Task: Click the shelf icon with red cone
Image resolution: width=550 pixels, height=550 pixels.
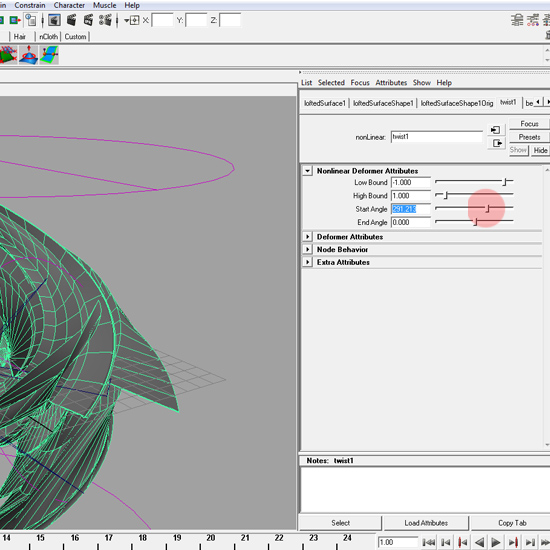Action: pyautogui.click(x=28, y=55)
